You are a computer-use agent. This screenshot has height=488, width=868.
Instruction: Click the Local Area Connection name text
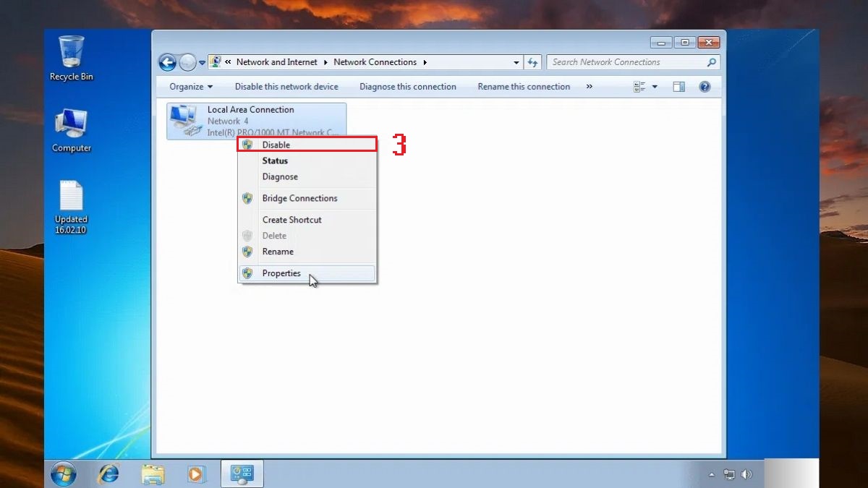[x=250, y=110]
